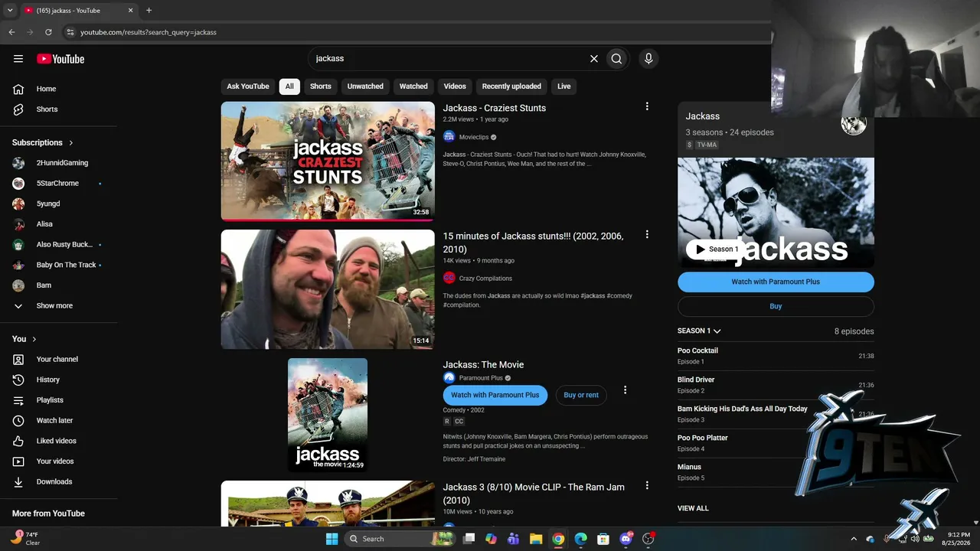Select the Shorts filter chip
This screenshot has width=980, height=551.
(x=321, y=86)
